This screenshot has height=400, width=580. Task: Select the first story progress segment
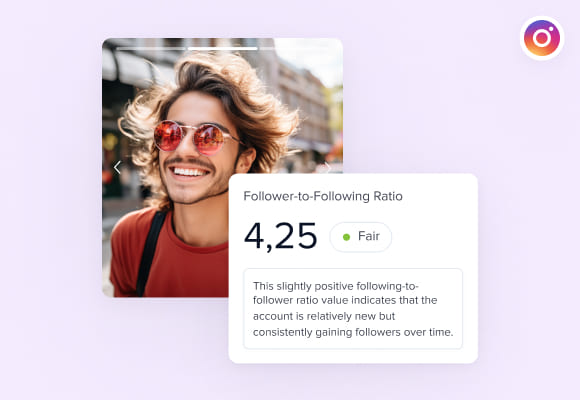(x=151, y=48)
